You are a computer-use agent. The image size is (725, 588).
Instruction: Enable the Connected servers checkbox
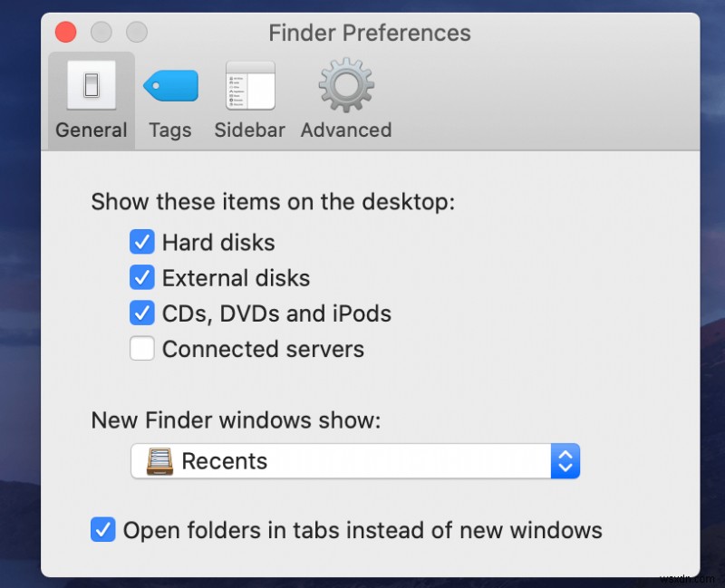tap(142, 349)
